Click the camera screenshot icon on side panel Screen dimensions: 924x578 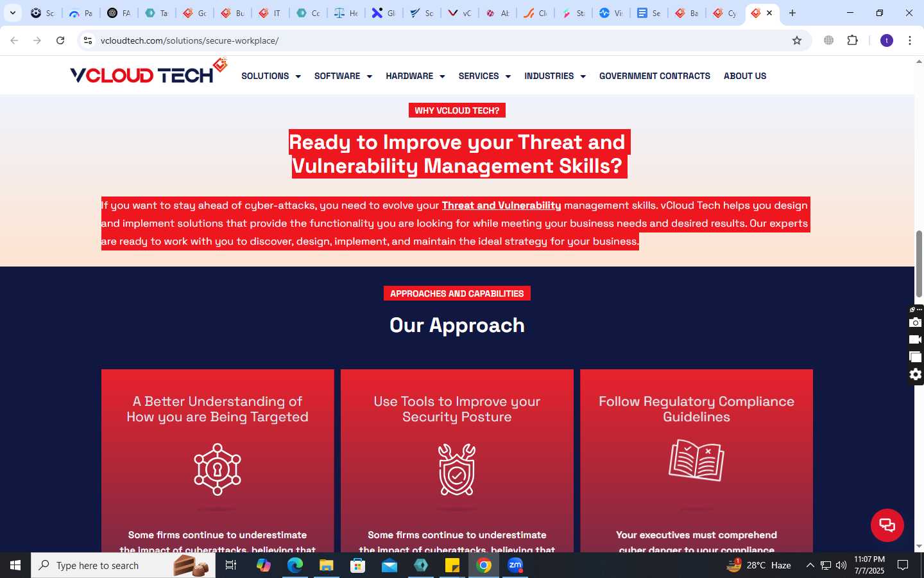(x=916, y=322)
